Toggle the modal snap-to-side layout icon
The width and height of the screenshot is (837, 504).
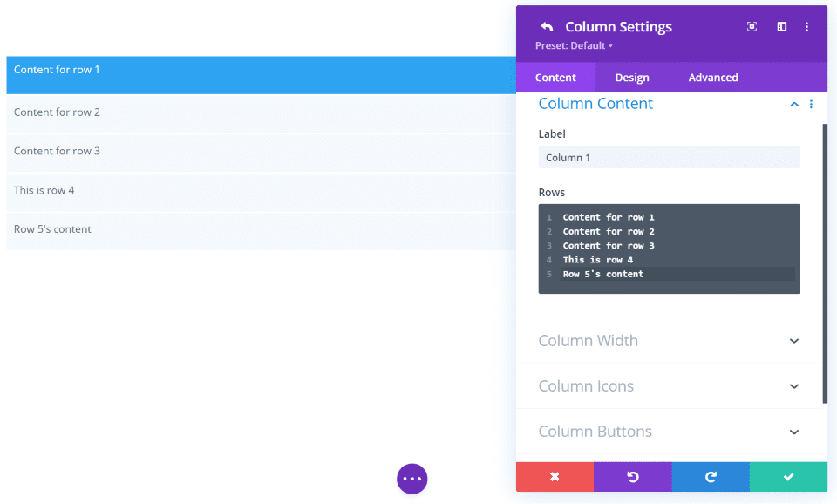tap(781, 26)
